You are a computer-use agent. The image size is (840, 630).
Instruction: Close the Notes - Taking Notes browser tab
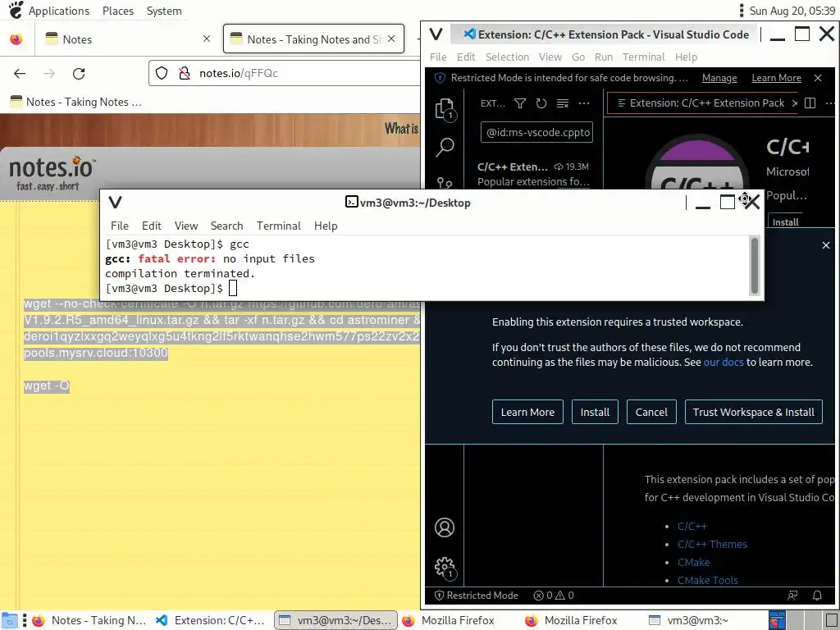(x=391, y=39)
